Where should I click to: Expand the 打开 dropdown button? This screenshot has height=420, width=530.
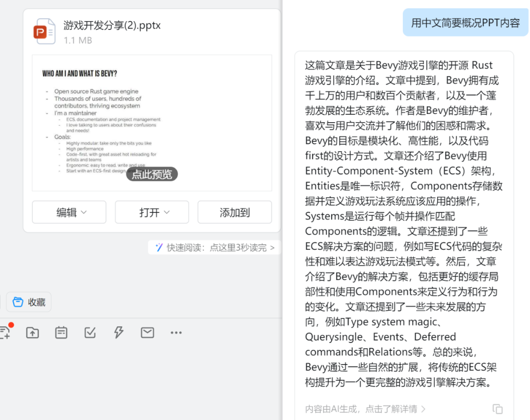[152, 212]
